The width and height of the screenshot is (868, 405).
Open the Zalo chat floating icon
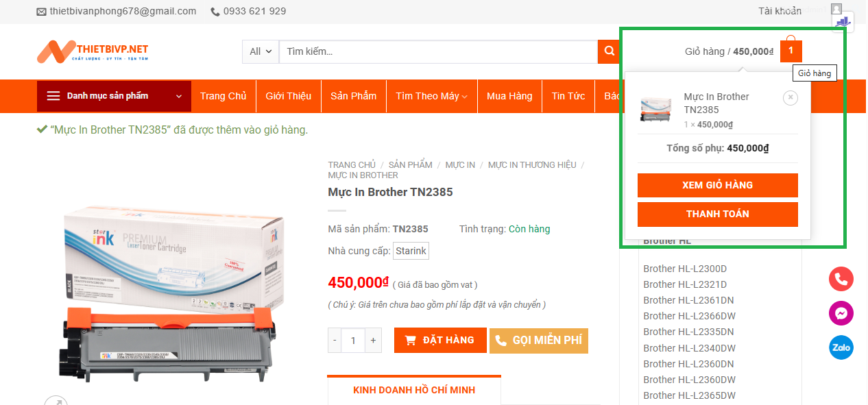coord(841,347)
